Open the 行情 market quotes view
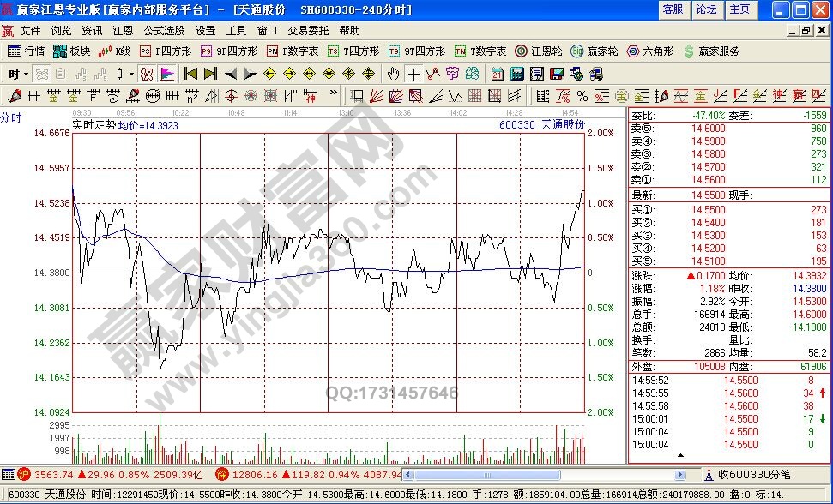The image size is (833, 504). point(27,51)
